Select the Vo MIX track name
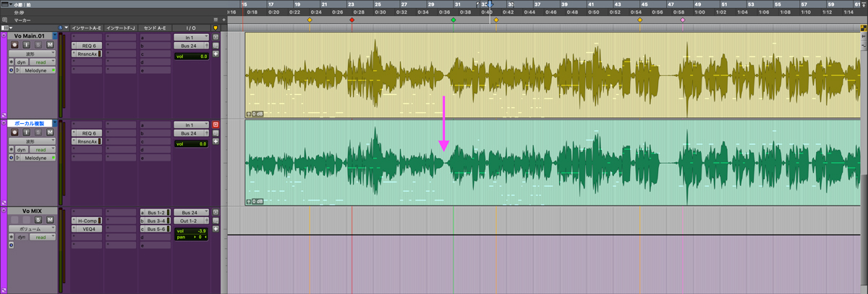The height and width of the screenshot is (294, 868). [x=32, y=211]
